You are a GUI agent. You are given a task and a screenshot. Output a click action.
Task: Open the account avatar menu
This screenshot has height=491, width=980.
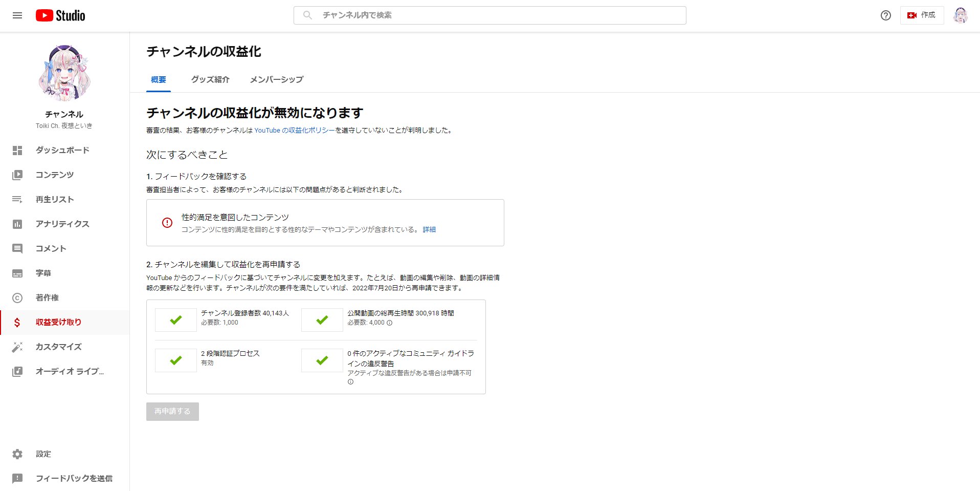(961, 15)
